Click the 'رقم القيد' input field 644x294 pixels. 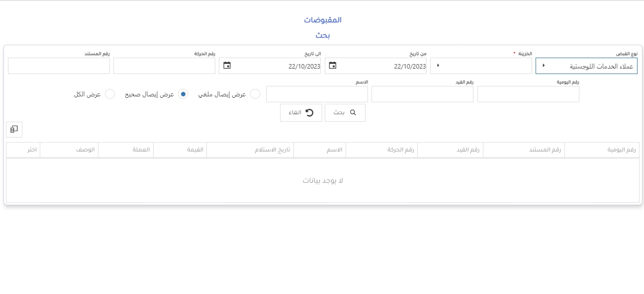(422, 94)
